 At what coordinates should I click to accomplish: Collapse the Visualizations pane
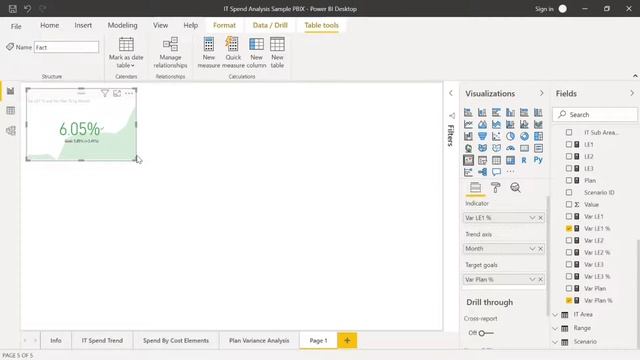541,93
